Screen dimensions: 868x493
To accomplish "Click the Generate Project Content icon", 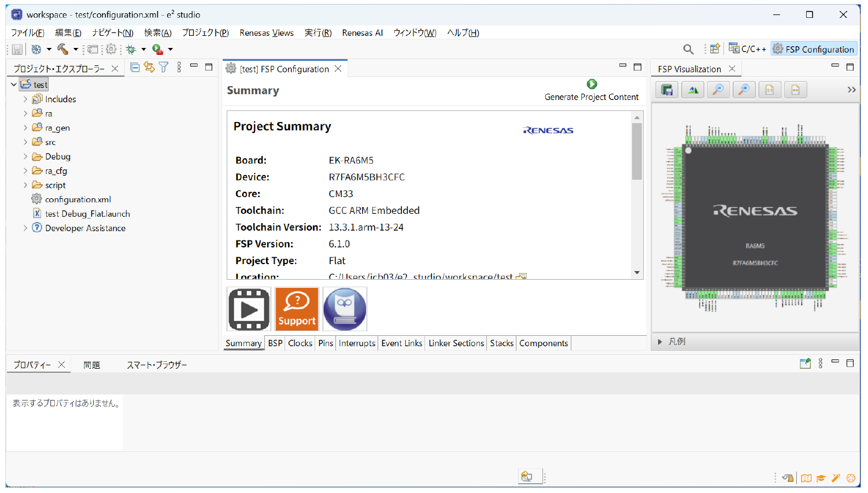I will 591,84.
